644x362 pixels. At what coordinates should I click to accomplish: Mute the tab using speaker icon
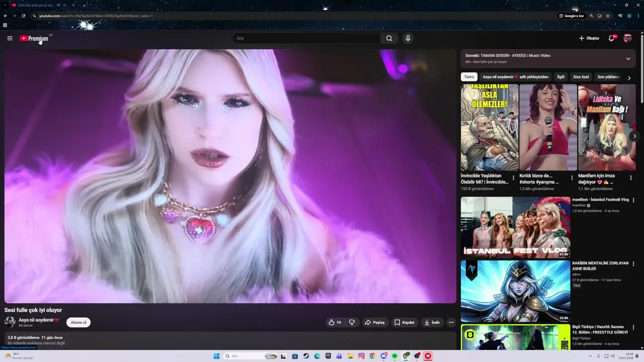pyautogui.click(x=58, y=5)
